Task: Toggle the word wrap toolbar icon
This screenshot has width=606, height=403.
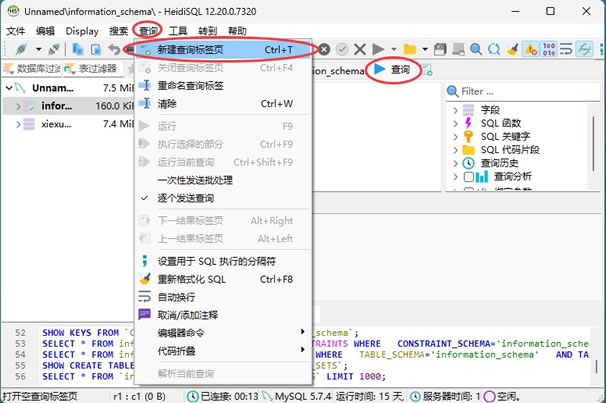Action: click(x=566, y=49)
